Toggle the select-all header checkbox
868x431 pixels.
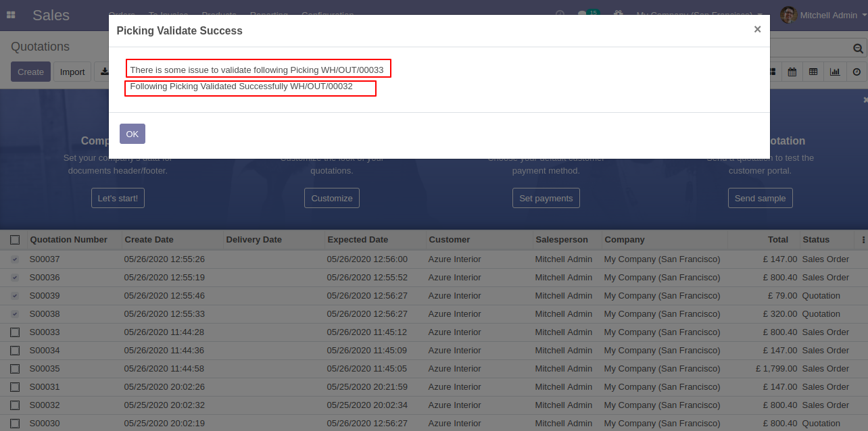pos(15,240)
